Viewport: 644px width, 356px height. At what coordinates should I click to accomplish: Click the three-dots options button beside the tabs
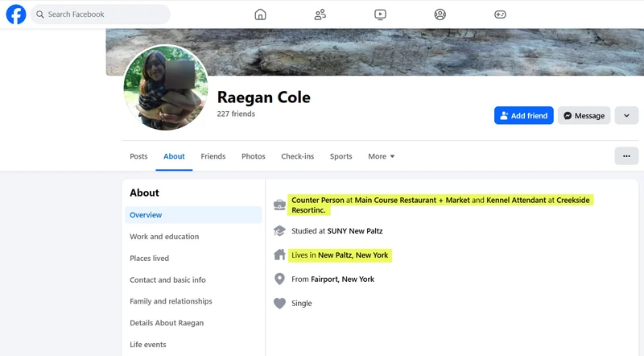pyautogui.click(x=625, y=156)
